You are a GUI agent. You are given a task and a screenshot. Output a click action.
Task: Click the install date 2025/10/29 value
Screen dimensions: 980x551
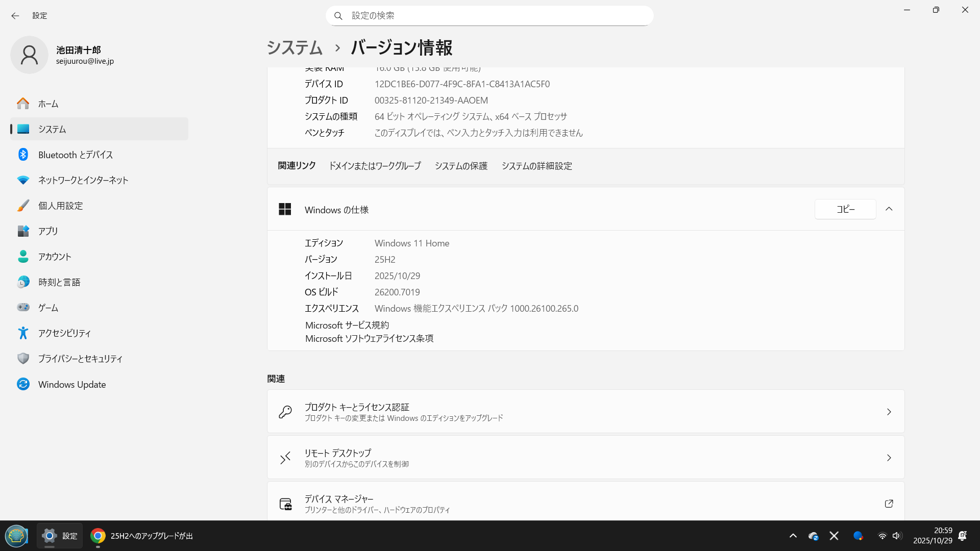(x=397, y=276)
